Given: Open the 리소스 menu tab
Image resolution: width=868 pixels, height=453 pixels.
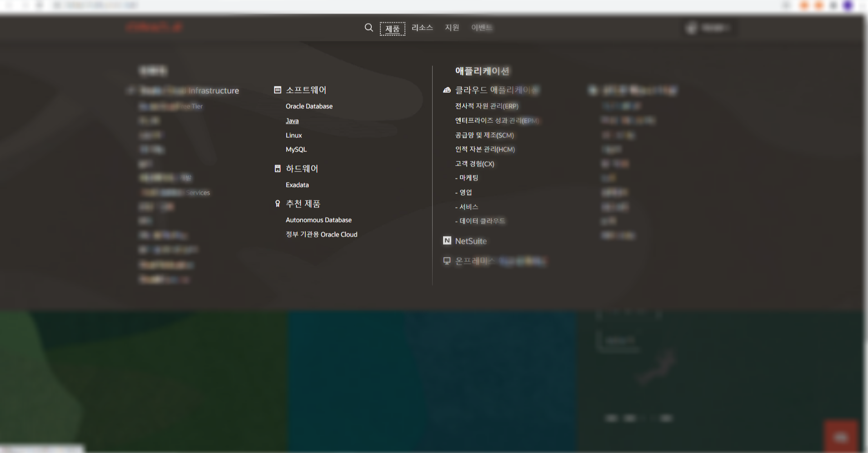Looking at the screenshot, I should (422, 28).
